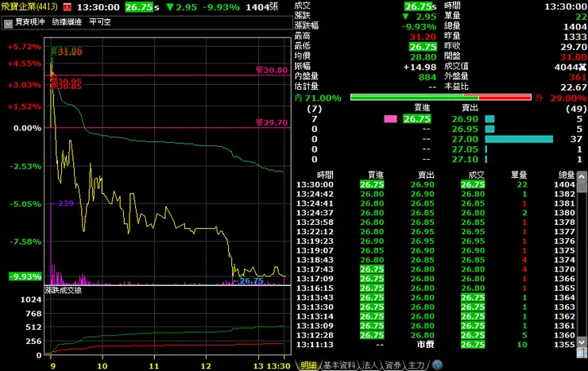Viewport: 588px width, 371px height.
Task: Select best bid price 26.75 in order book
Action: click(416, 119)
